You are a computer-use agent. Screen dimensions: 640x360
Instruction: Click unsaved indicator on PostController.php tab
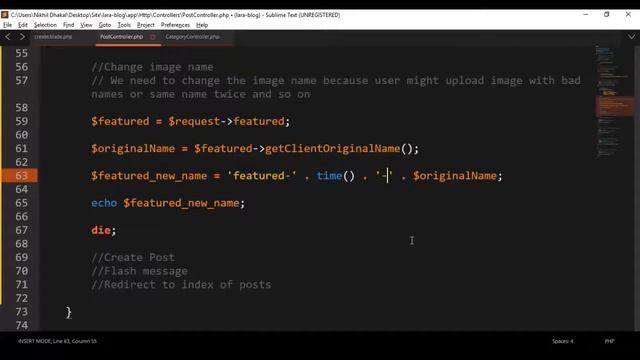pyautogui.click(x=153, y=37)
